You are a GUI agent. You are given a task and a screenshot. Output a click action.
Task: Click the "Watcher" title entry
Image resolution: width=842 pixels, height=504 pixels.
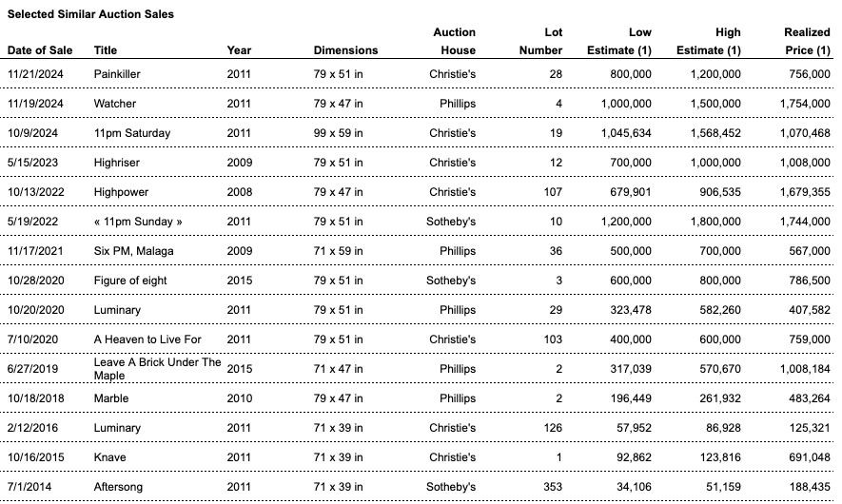tap(115, 103)
